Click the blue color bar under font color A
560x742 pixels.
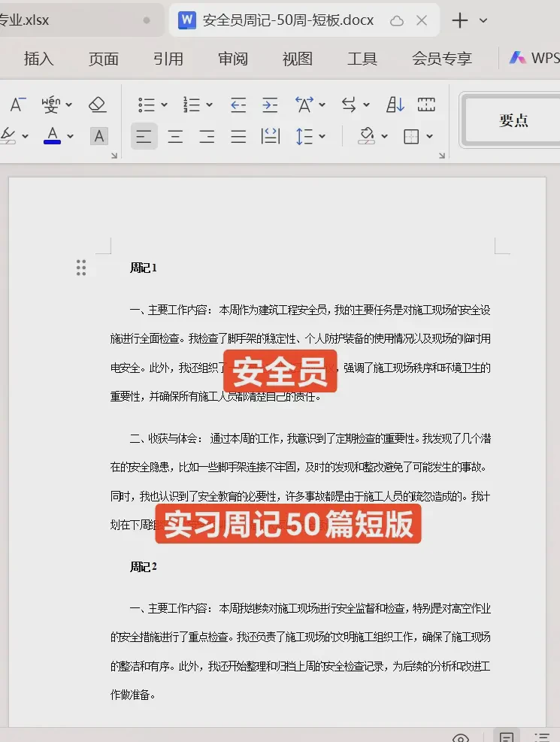[x=52, y=142]
